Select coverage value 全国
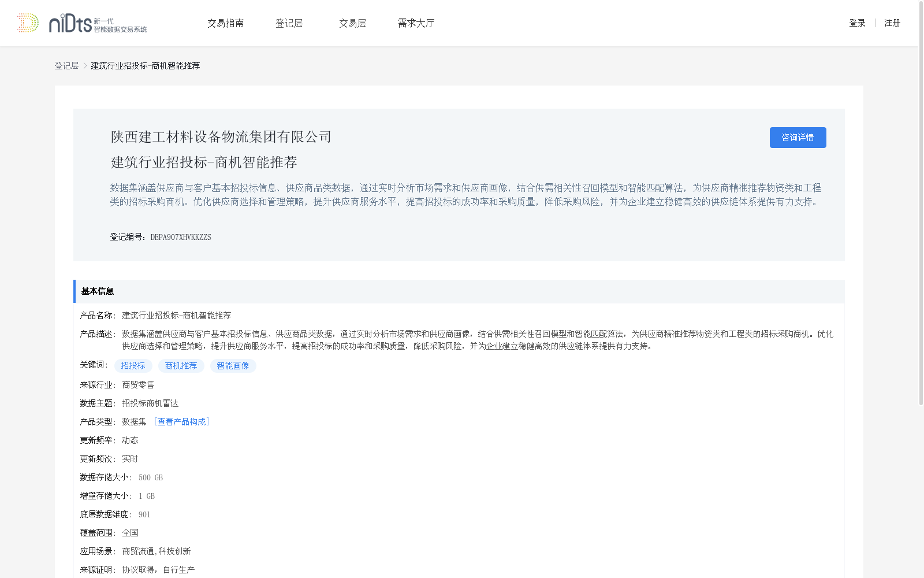 [x=130, y=533]
